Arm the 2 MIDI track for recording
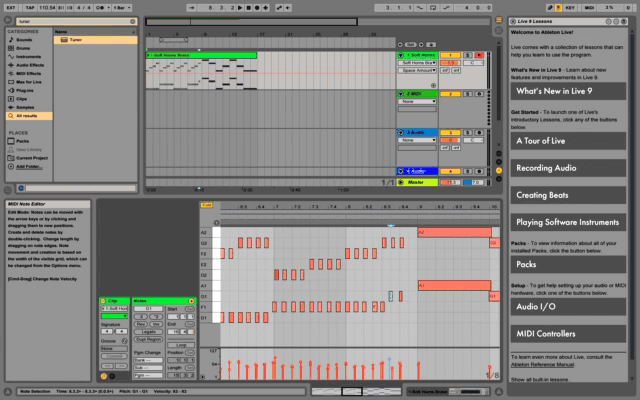 [x=479, y=94]
